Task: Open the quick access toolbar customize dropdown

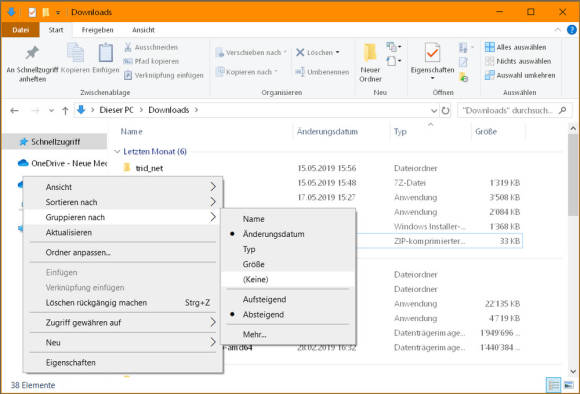Action: click(x=58, y=12)
